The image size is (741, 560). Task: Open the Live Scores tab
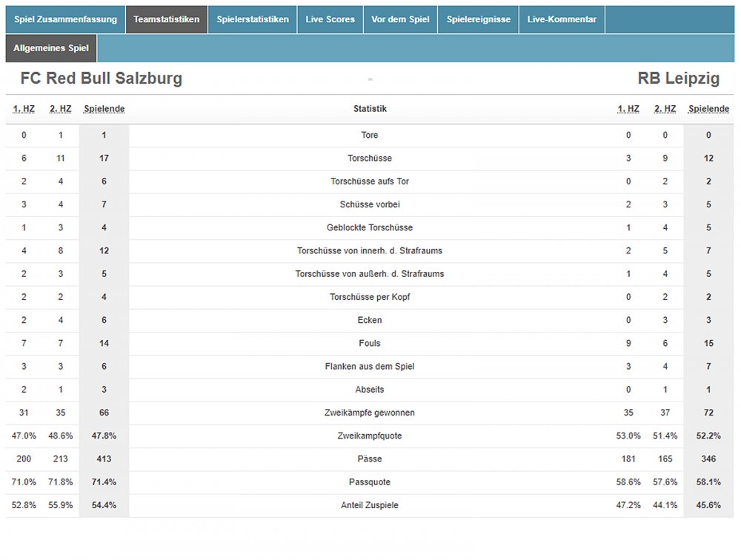330,19
